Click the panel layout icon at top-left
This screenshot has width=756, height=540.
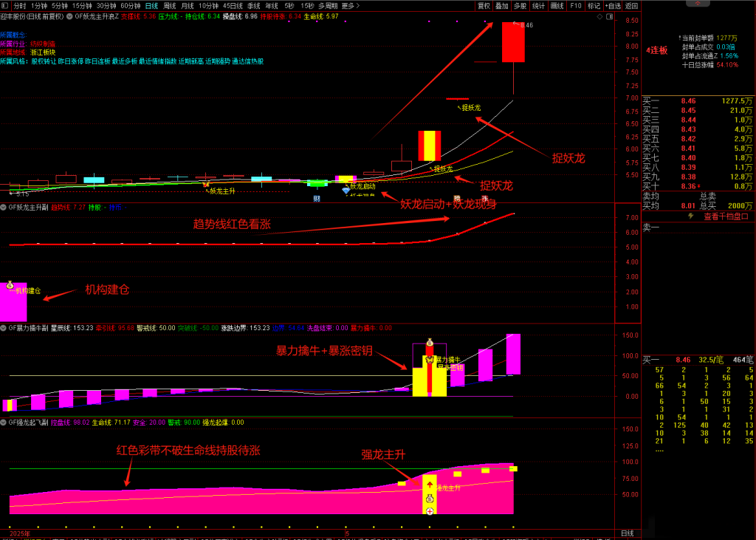6,6
